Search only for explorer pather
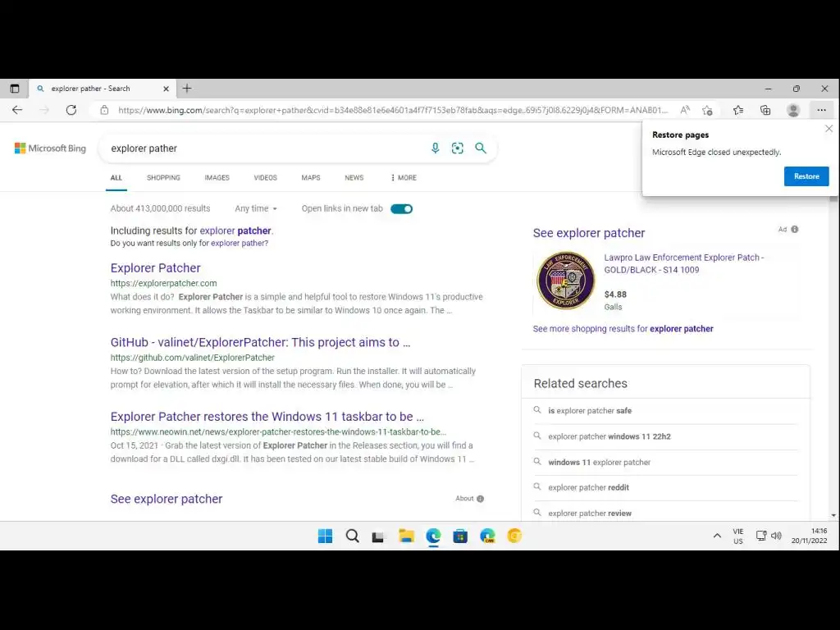Viewport: 840px width, 630px height. [x=240, y=243]
